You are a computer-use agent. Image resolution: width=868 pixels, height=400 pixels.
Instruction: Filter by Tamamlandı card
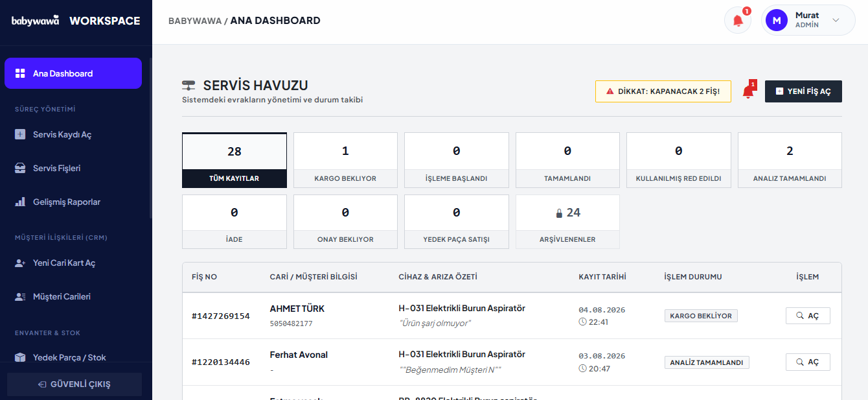point(567,160)
